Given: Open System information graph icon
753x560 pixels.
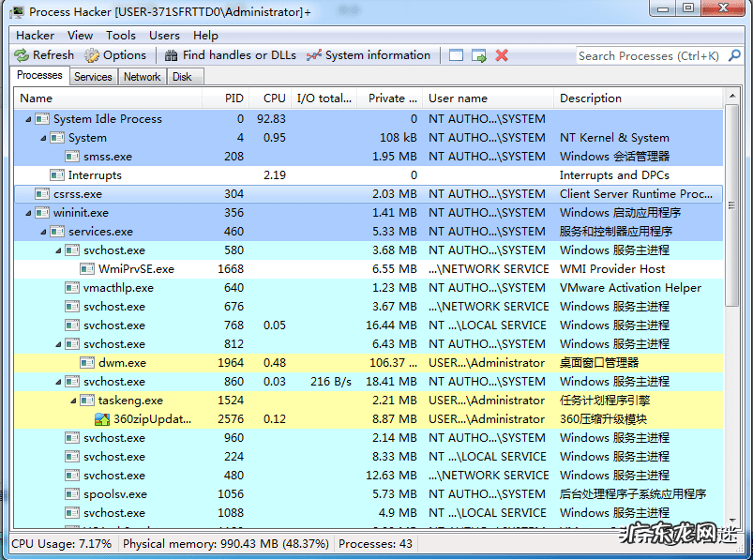Looking at the screenshot, I should coord(314,55).
